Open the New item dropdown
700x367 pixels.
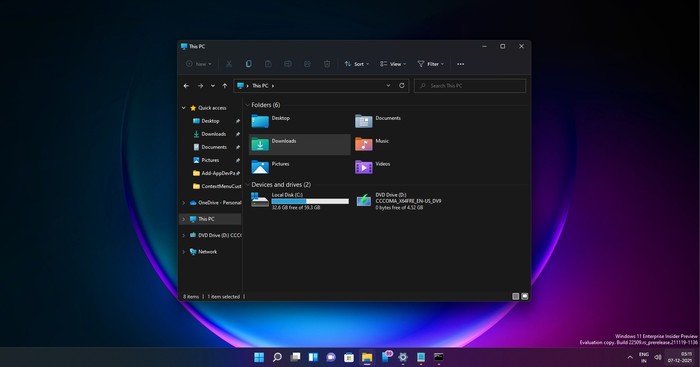pos(199,64)
